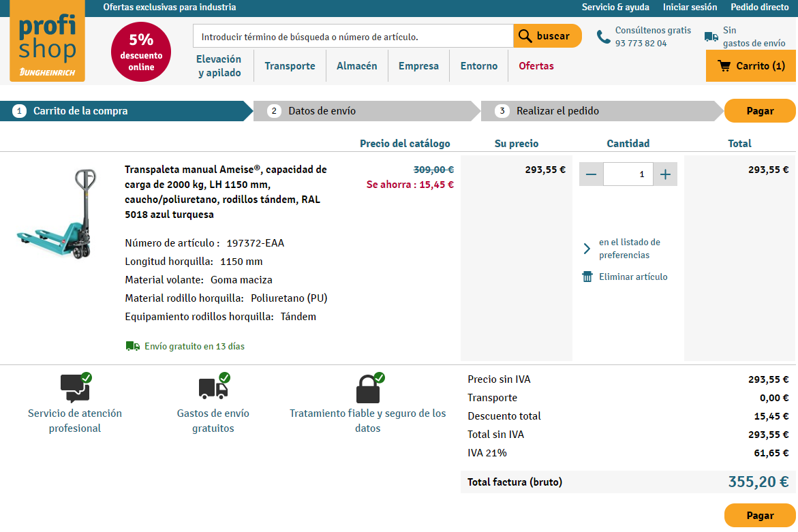
Task: Click the magnifier icon in the buscar button
Action: (x=525, y=36)
